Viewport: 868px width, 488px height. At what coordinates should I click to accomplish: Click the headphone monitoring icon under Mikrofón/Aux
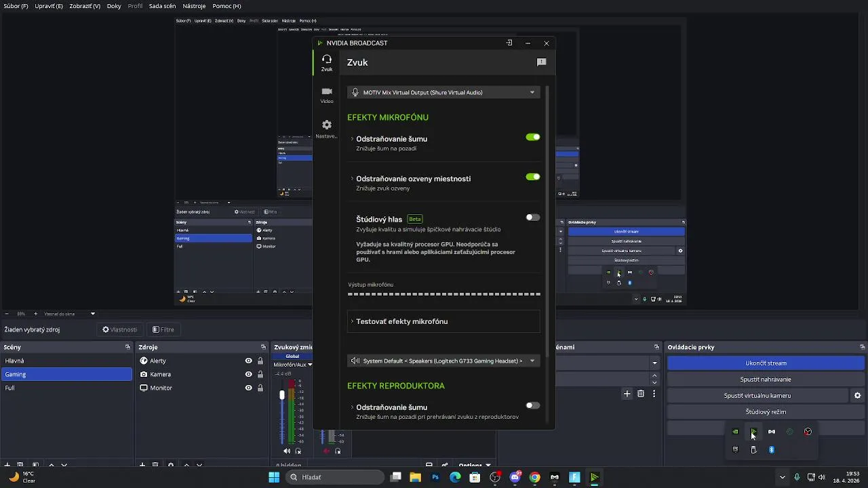(298, 451)
